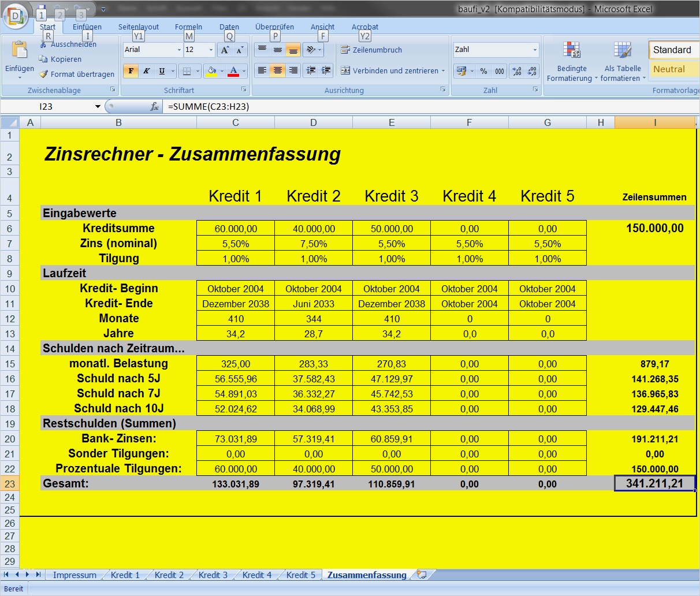Align text left
The image size is (700, 596).
point(262,70)
